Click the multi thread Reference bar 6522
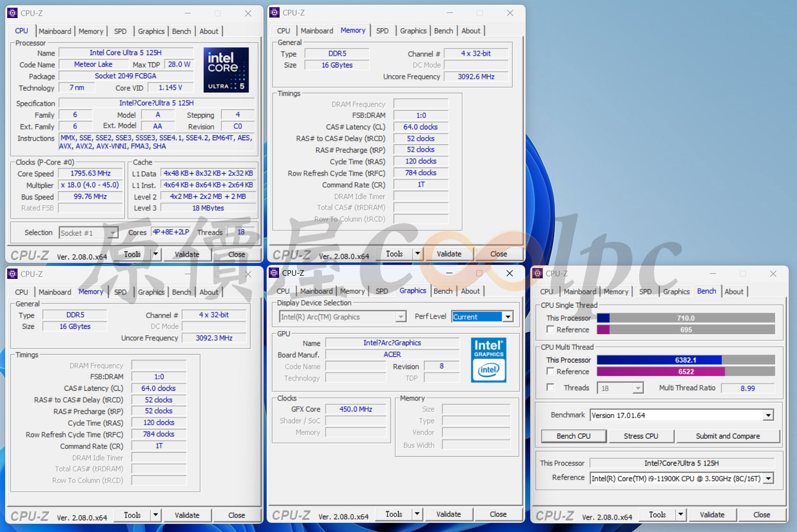Screen dimensions: 797x532 pyautogui.click(x=686, y=371)
